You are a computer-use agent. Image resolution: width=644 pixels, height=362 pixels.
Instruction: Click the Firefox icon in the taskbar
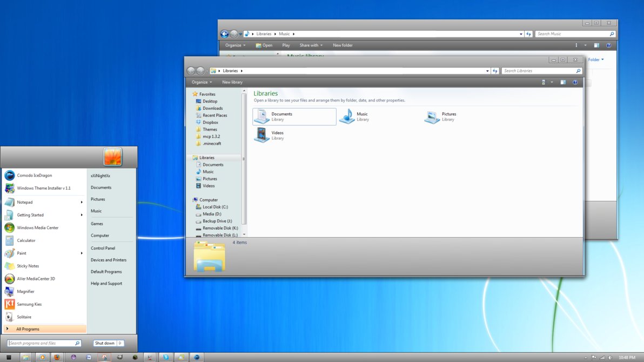(x=56, y=357)
